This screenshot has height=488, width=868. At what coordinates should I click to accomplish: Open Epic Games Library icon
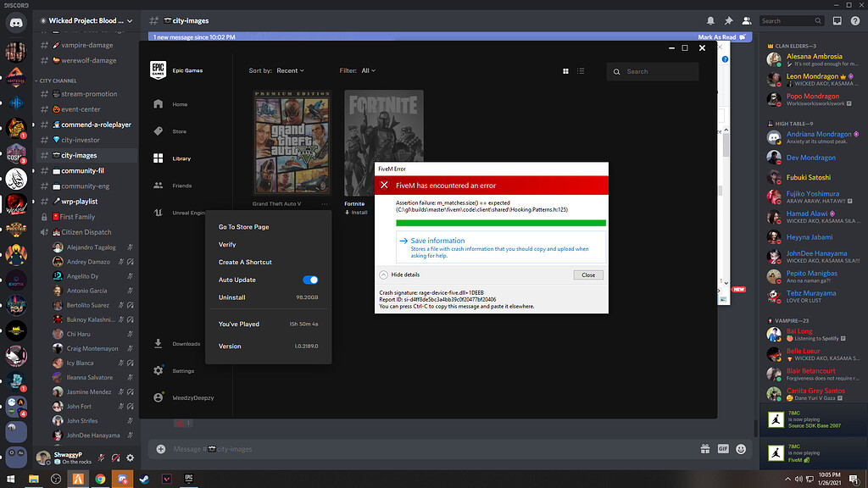coord(159,158)
